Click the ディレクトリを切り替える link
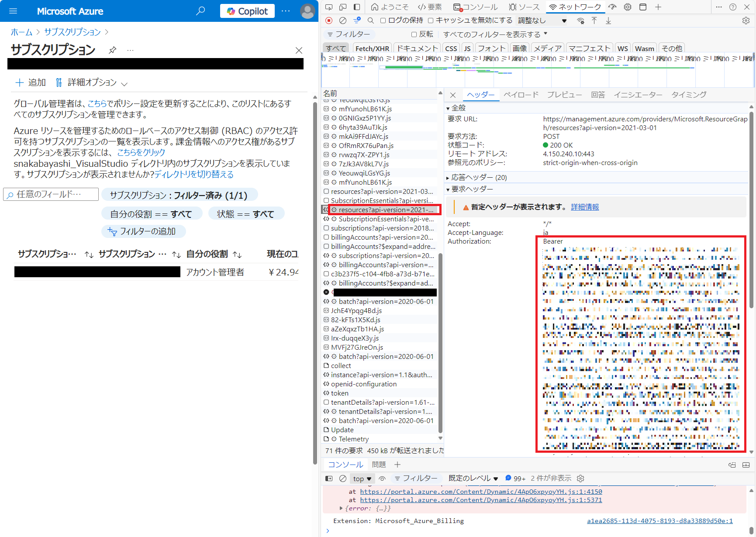 coord(194,174)
